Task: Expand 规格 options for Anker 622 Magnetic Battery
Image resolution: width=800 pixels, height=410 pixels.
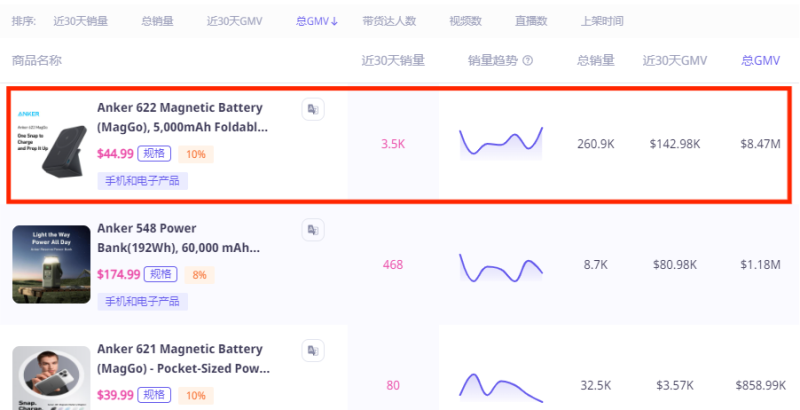Action: (155, 154)
